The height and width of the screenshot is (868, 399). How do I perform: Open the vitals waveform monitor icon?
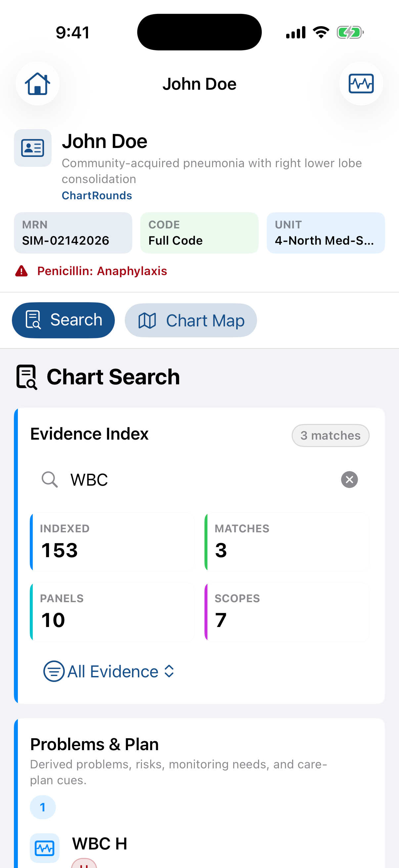(x=361, y=83)
